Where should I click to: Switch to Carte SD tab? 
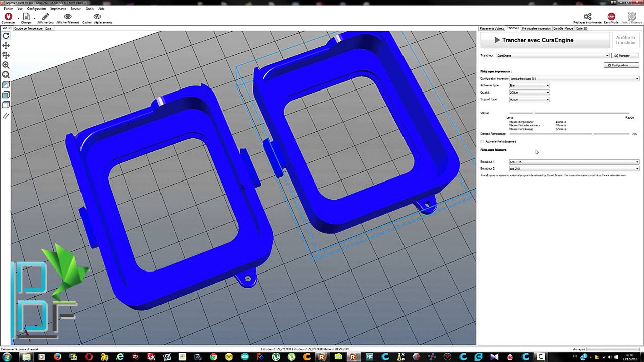(581, 29)
